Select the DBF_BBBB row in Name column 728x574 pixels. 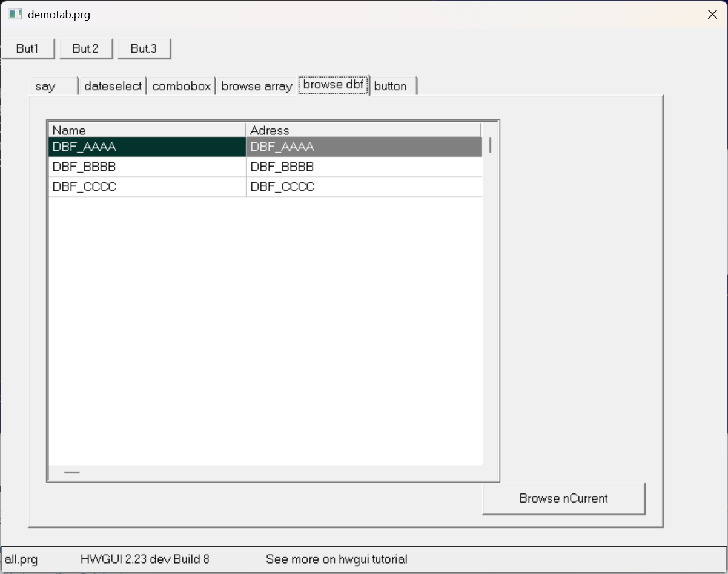147,167
